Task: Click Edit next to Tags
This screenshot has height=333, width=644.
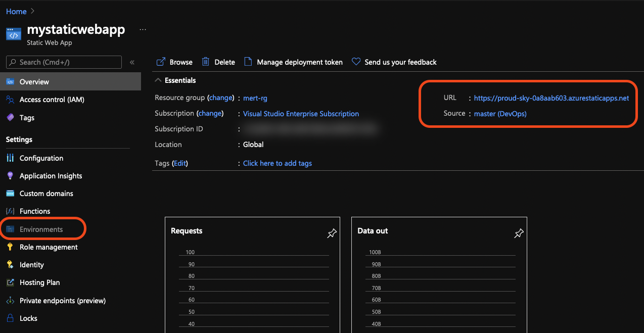Action: point(180,163)
